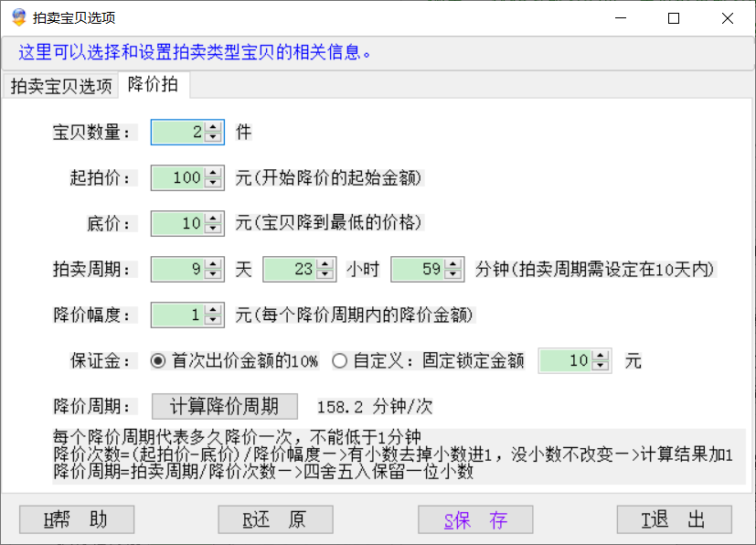Increase the 固定锁定金额 deposit amount
The height and width of the screenshot is (545, 756).
[x=602, y=356]
